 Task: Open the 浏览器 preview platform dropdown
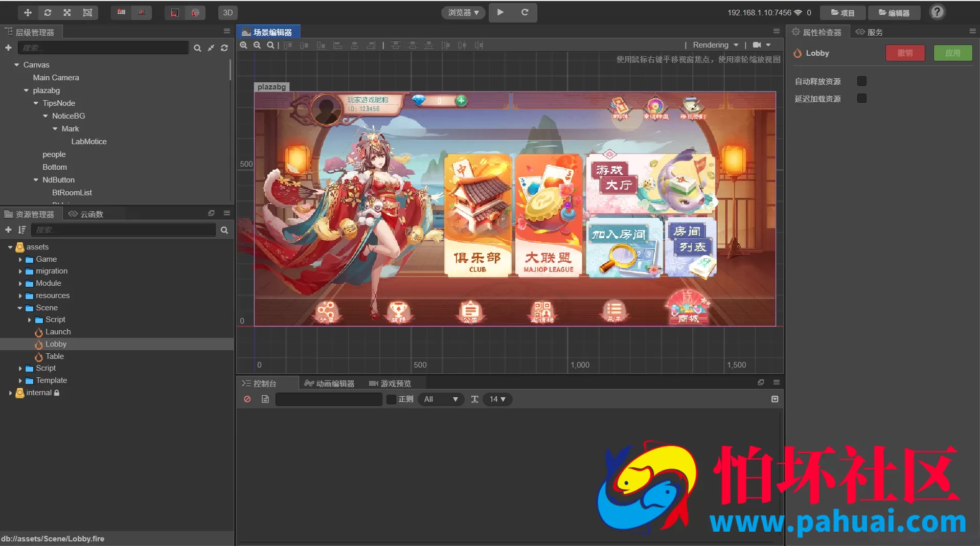coord(463,12)
